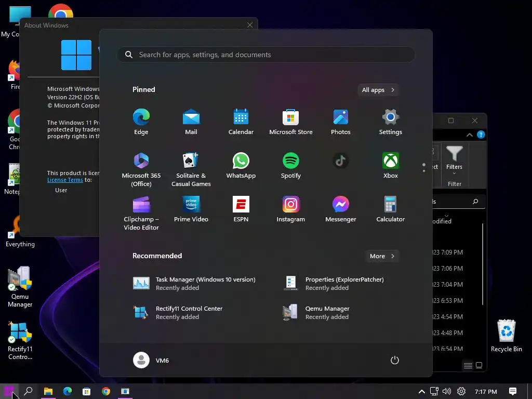
Task: Open the 7:17 PM clock
Action: point(486,392)
